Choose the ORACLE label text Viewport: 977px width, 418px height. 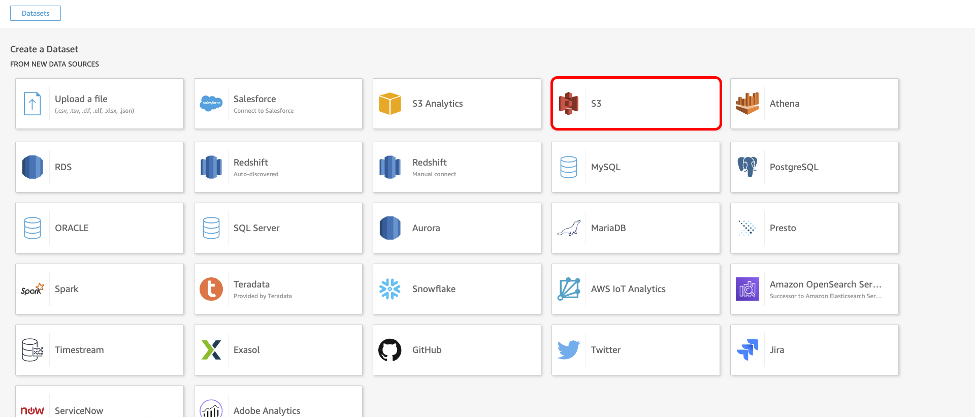click(72, 228)
